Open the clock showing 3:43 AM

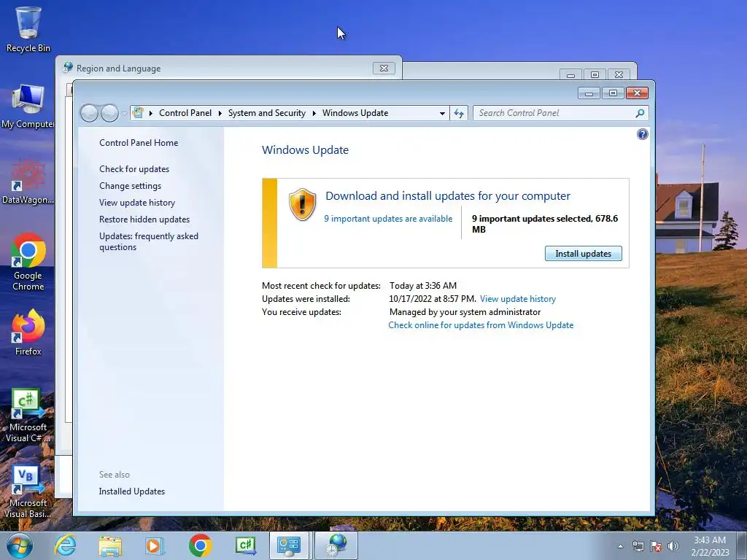click(710, 546)
